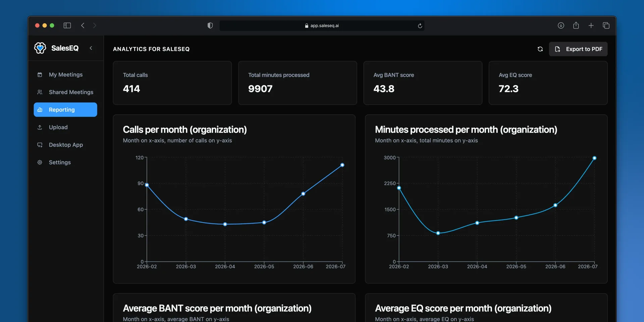
Task: Click the Avg EQ score value 72.3
Action: click(508, 89)
